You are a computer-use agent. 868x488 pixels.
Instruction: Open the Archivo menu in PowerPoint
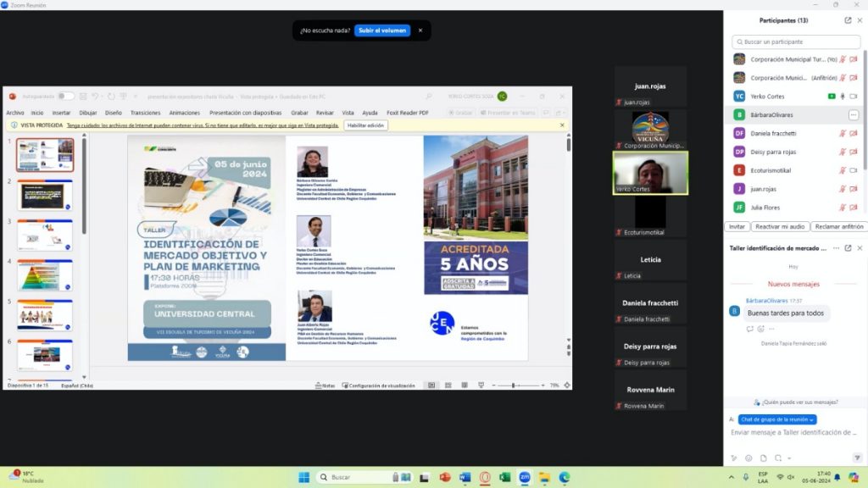15,113
